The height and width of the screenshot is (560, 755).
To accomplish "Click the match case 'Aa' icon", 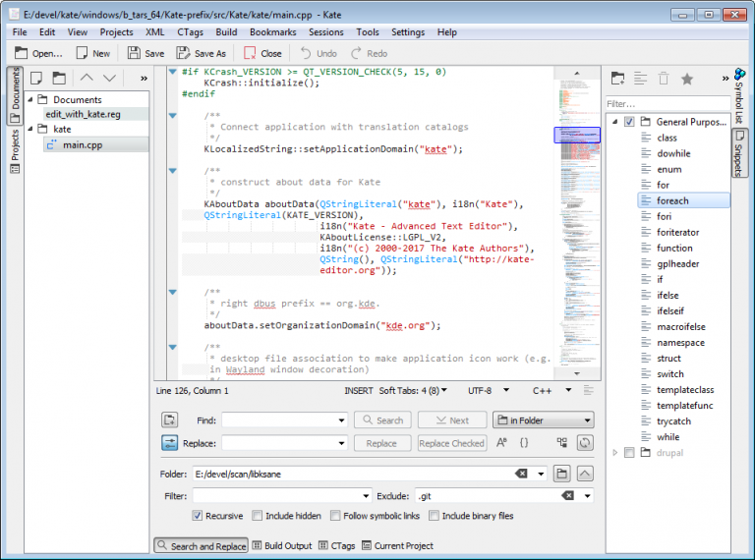I will click(x=501, y=443).
